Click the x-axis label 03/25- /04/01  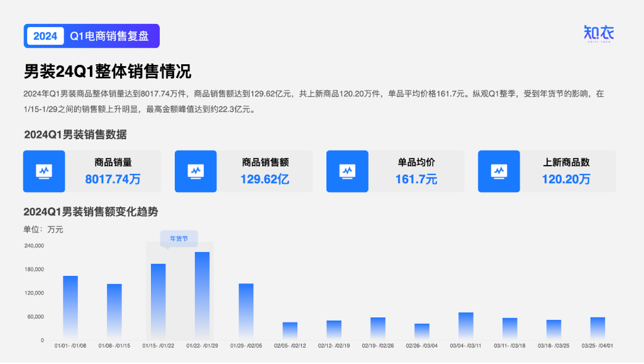coord(597,346)
